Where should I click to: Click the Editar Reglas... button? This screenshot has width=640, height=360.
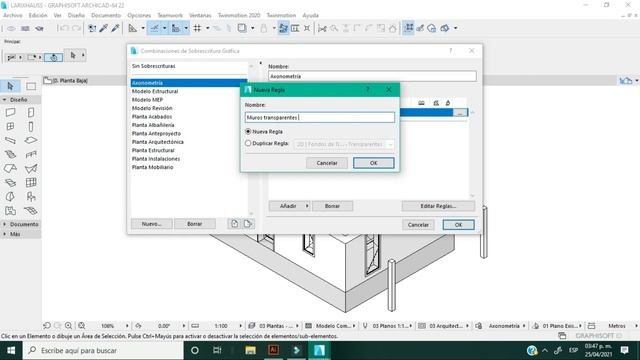point(438,206)
